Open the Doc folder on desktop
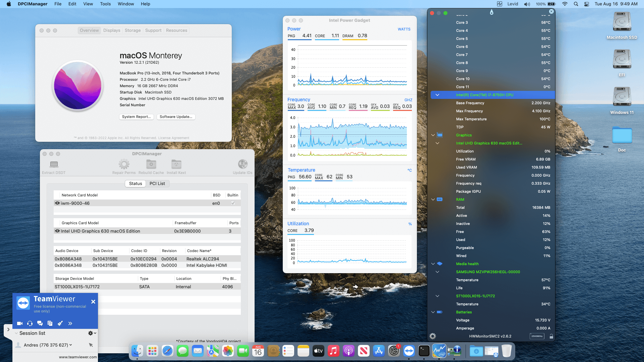This screenshot has width=644, height=362. pos(622,136)
